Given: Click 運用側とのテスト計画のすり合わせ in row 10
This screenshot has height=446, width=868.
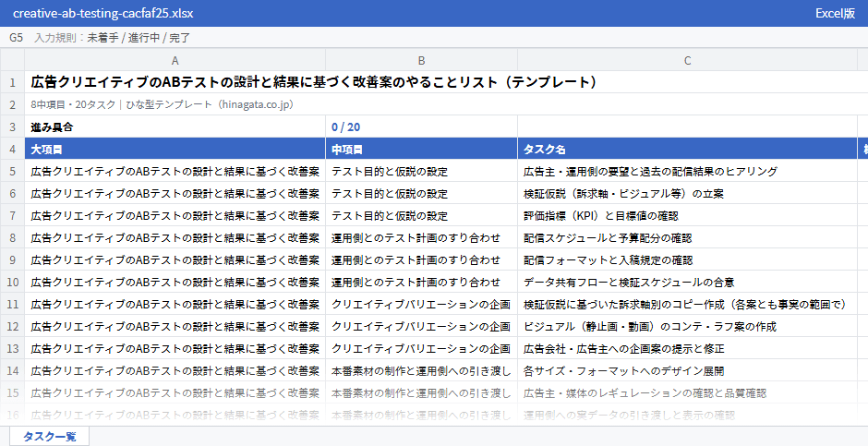Looking at the screenshot, I should point(421,282).
